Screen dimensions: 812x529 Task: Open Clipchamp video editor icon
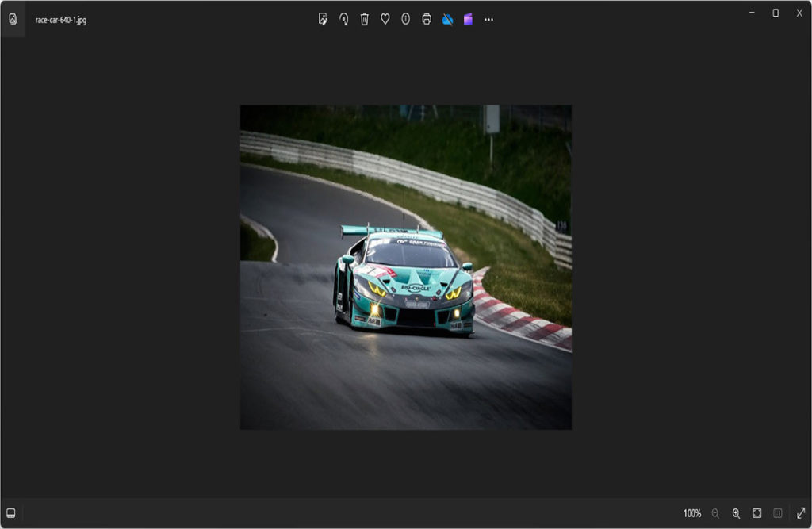pos(468,19)
